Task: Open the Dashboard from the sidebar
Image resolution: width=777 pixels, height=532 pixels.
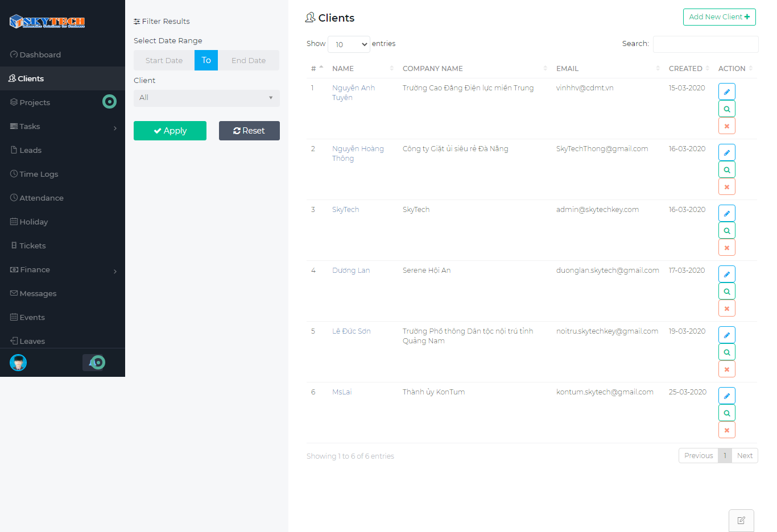Action: pos(39,55)
